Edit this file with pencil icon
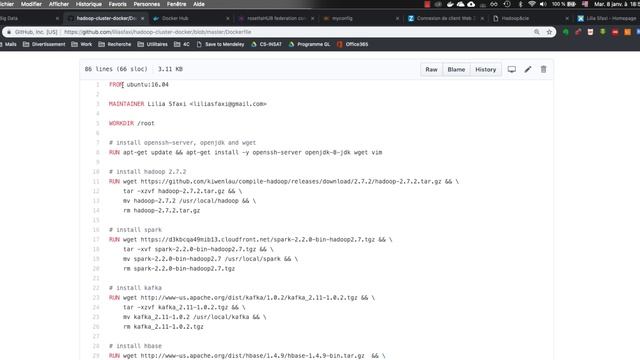The image size is (640, 360). coord(528,69)
